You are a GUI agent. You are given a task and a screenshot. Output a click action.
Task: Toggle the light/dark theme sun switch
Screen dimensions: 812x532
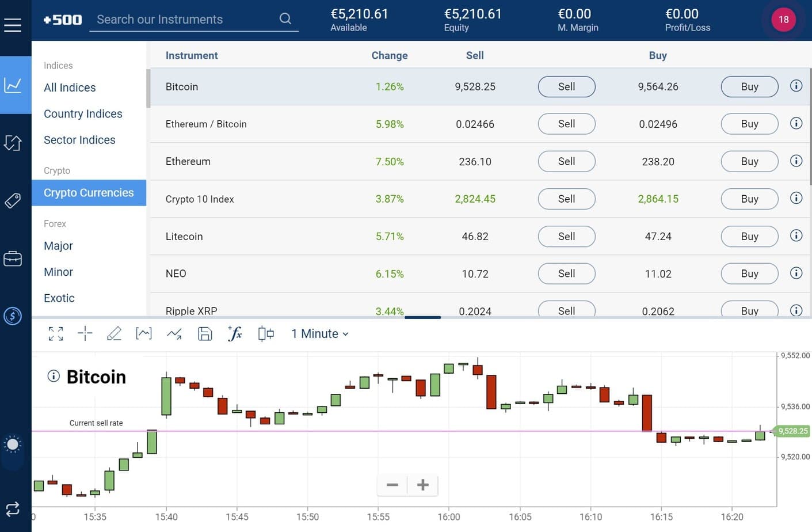pos(13,444)
